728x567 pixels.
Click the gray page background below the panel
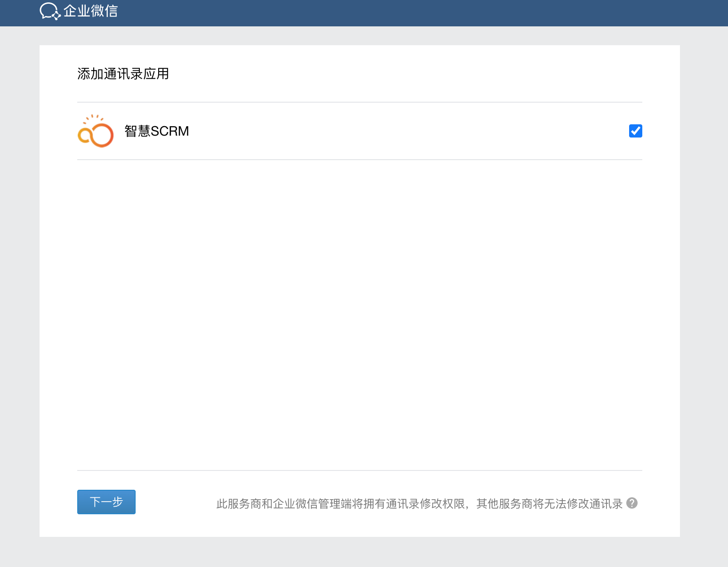[x=358, y=552]
